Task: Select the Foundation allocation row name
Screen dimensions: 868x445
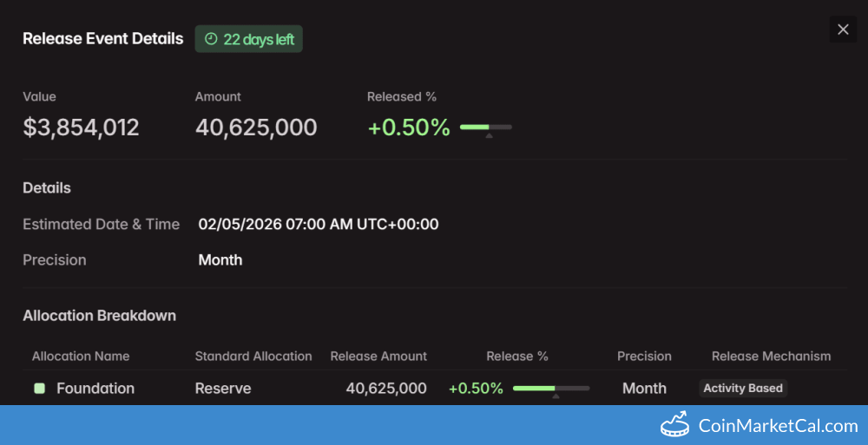Action: tap(95, 388)
